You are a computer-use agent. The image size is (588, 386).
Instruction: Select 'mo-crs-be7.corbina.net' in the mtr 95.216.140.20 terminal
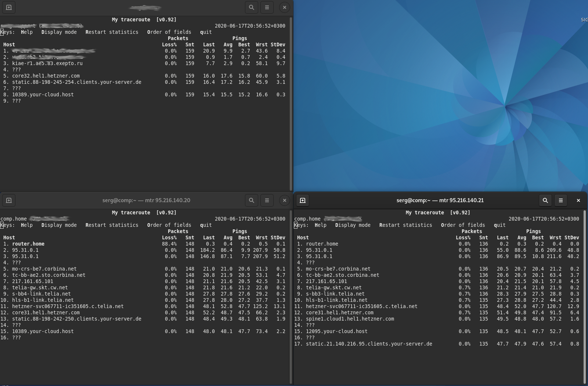tap(44, 269)
